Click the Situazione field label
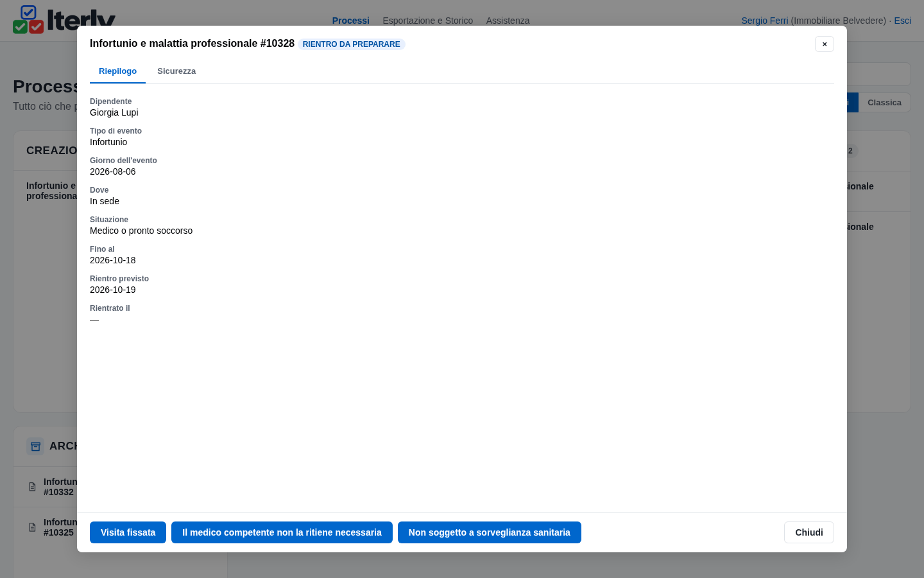The width and height of the screenshot is (924, 578). coord(109,220)
